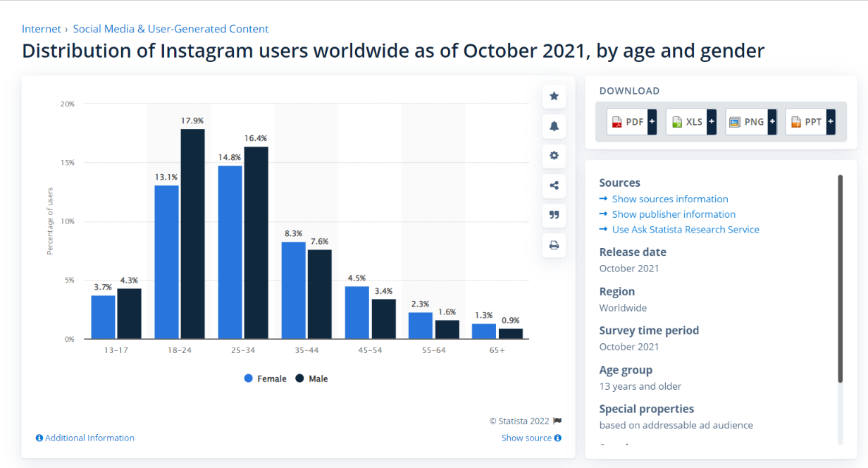
Task: Click male 35-44 bar labeled 7.6%
Action: [x=319, y=295]
